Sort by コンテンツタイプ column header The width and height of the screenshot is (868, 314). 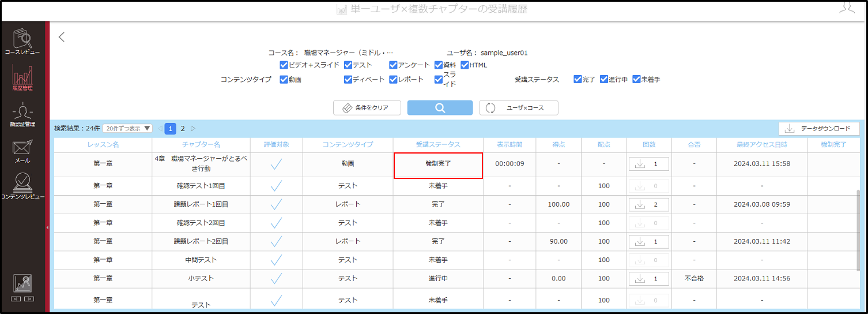348,144
